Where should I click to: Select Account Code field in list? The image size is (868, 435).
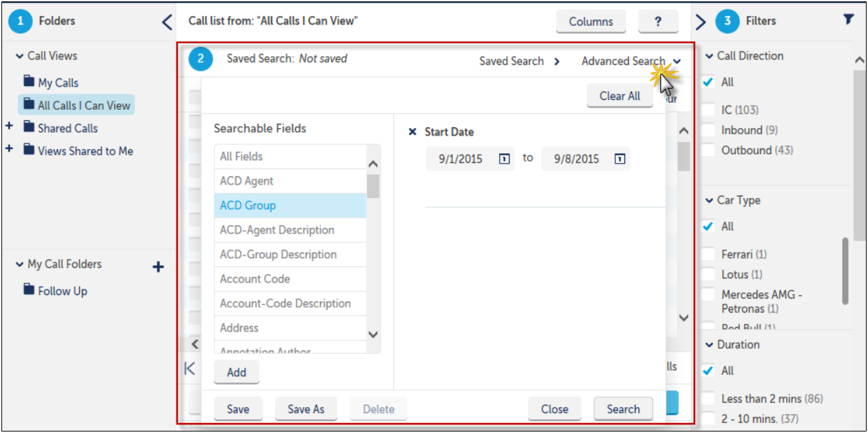coord(290,279)
